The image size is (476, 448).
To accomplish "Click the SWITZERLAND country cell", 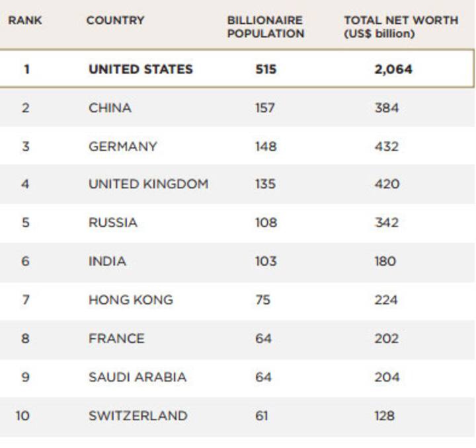I will [138, 416].
